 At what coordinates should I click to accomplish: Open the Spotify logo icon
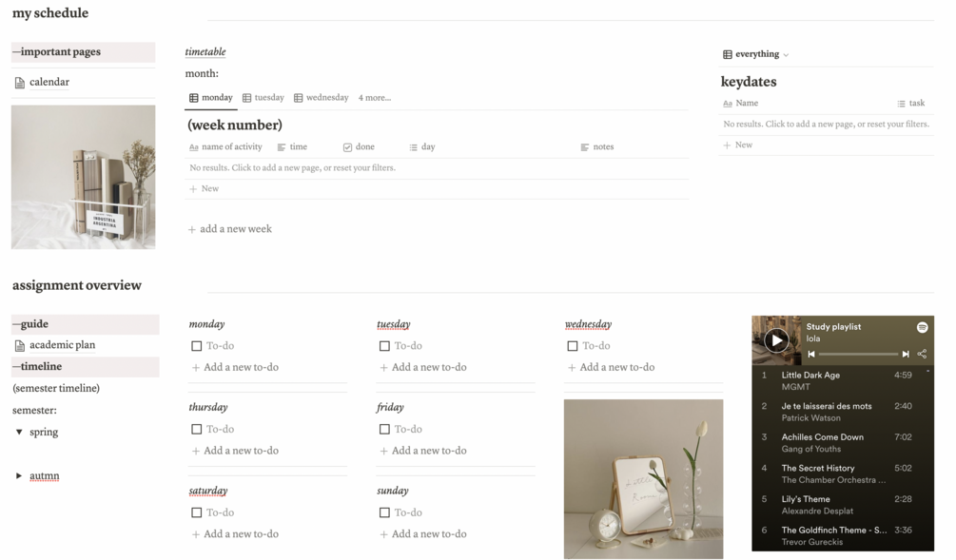pos(922,327)
